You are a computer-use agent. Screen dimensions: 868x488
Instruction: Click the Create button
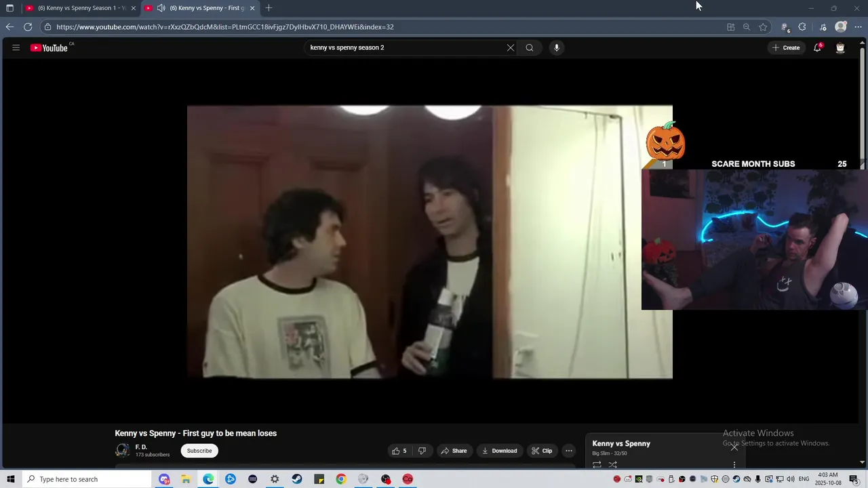pyautogui.click(x=786, y=47)
